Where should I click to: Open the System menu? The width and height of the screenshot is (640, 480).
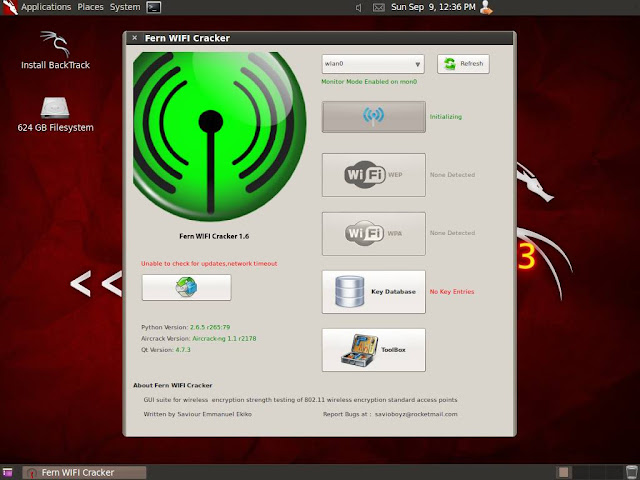point(125,7)
